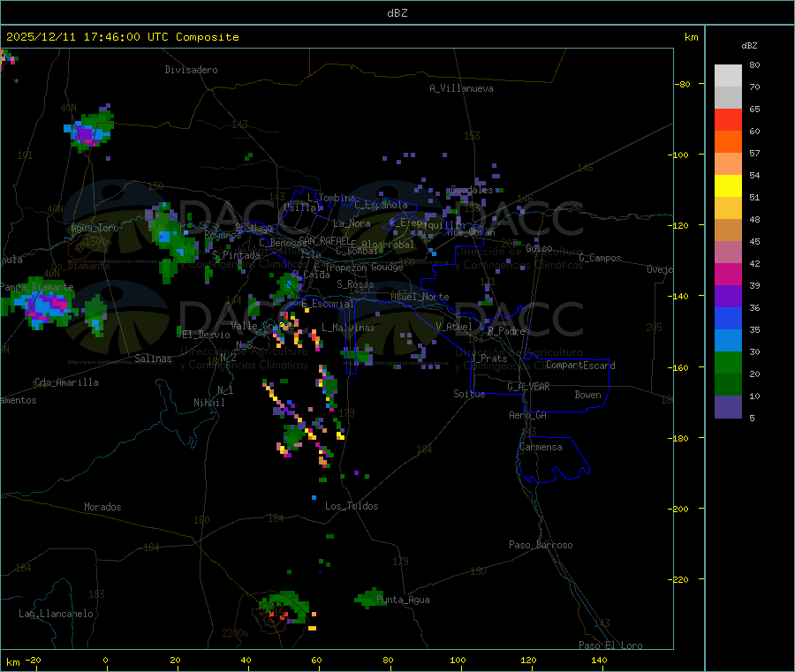Click the Divisadero map label
795x672 pixels.
pos(191,70)
